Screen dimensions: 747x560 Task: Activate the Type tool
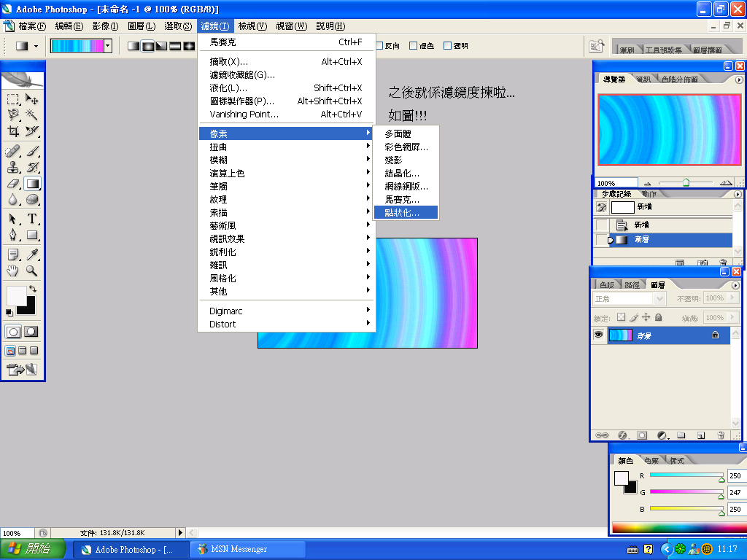coord(32,219)
